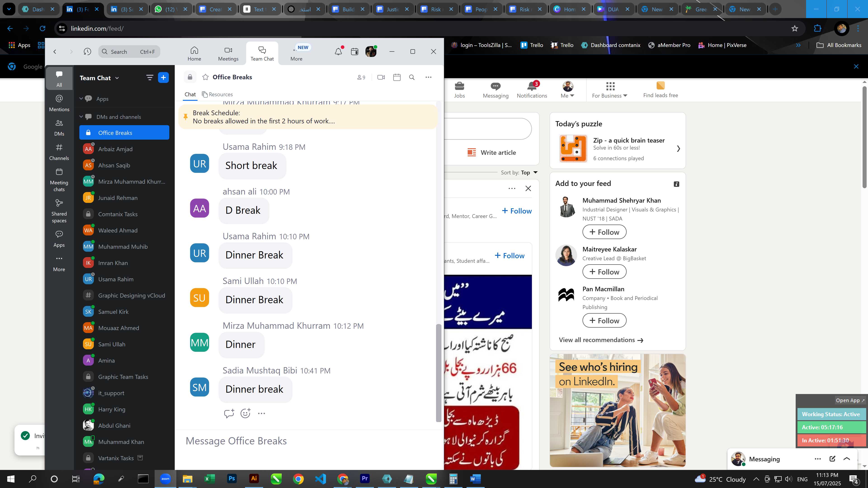Open the Arbaiz Amjad chat
Screen dimensions: 868x488
click(124, 149)
